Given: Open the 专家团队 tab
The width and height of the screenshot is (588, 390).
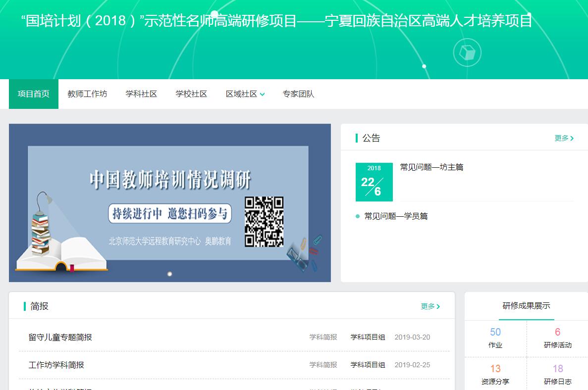Looking at the screenshot, I should coord(298,94).
